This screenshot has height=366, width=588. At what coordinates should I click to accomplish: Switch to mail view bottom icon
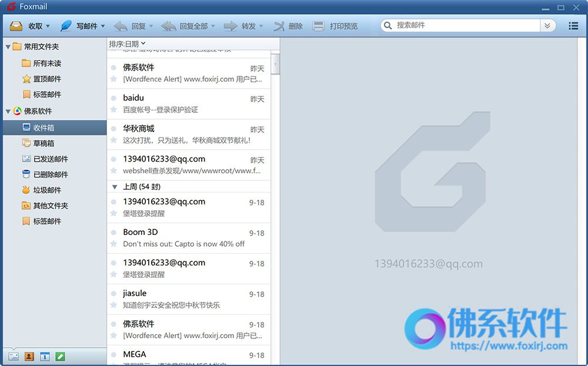[x=14, y=356]
